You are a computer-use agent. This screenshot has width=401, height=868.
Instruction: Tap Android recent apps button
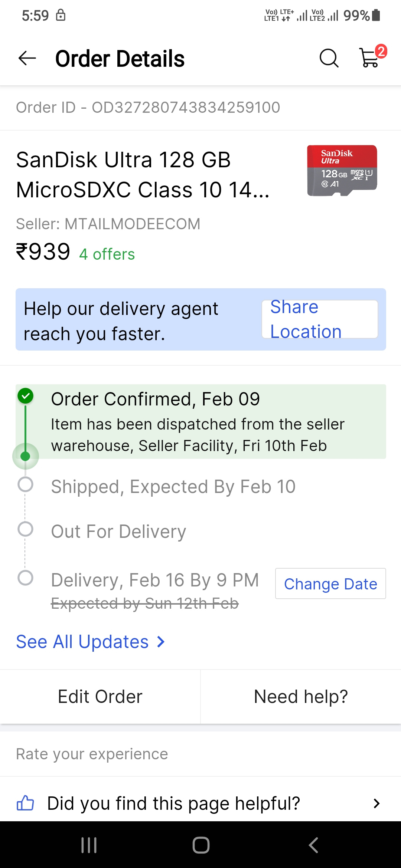(x=89, y=845)
